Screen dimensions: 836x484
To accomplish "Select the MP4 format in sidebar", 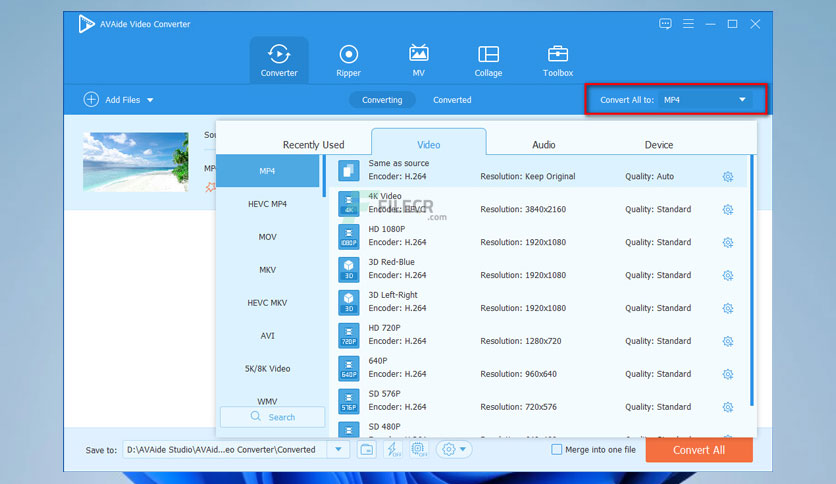I will (268, 171).
